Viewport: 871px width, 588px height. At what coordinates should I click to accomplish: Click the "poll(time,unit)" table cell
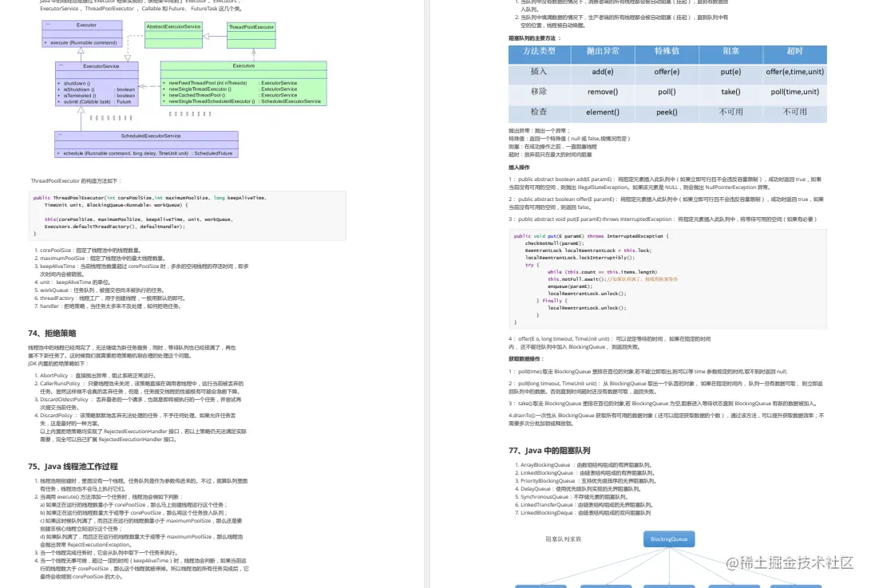point(795,92)
